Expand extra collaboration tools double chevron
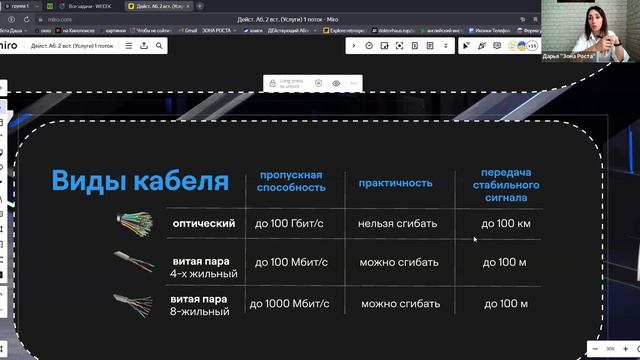The height and width of the screenshot is (360, 640). (446, 46)
